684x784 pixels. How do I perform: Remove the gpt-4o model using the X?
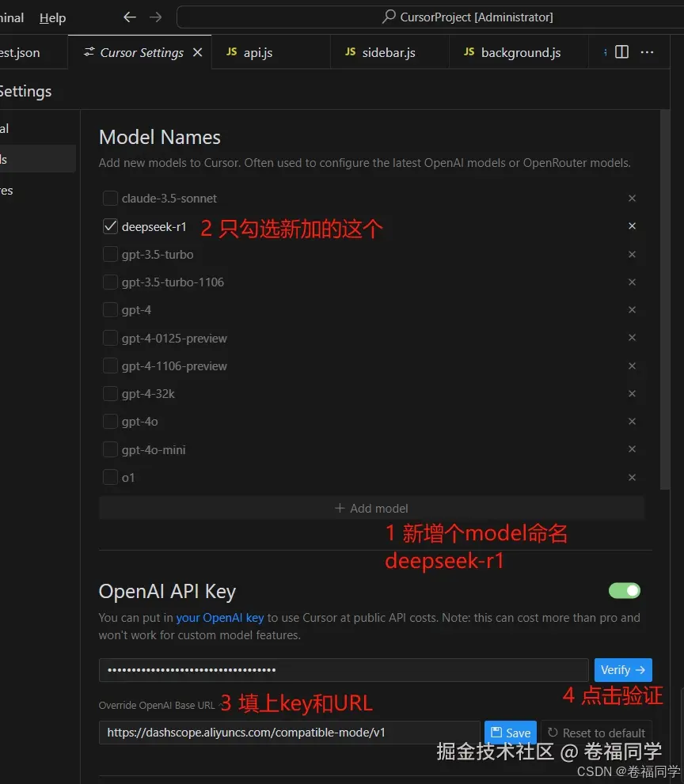tap(632, 421)
